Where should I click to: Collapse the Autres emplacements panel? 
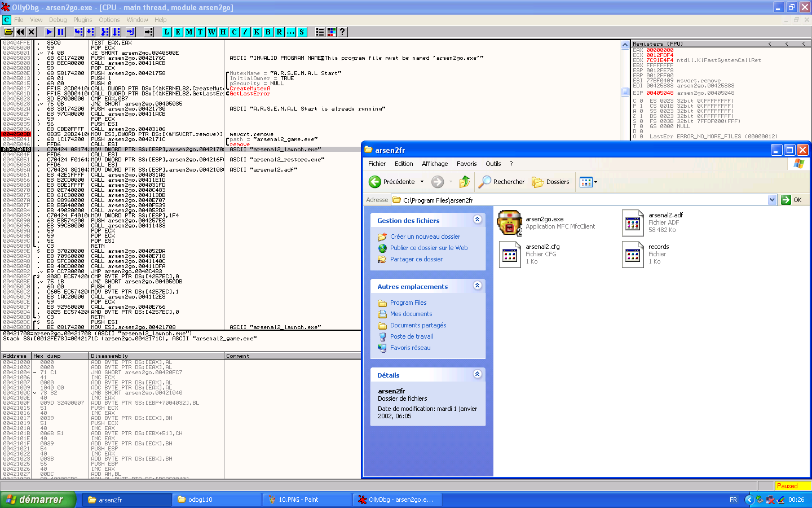click(477, 286)
